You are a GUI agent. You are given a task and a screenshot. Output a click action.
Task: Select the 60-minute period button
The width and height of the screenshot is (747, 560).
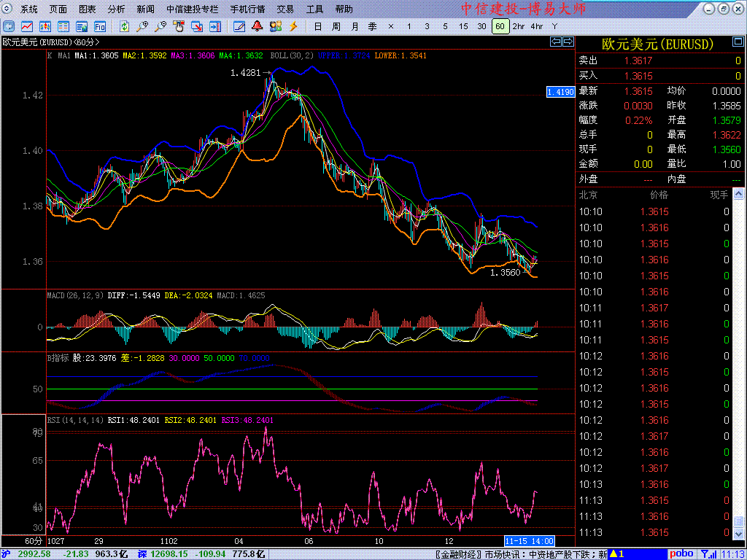click(x=500, y=26)
